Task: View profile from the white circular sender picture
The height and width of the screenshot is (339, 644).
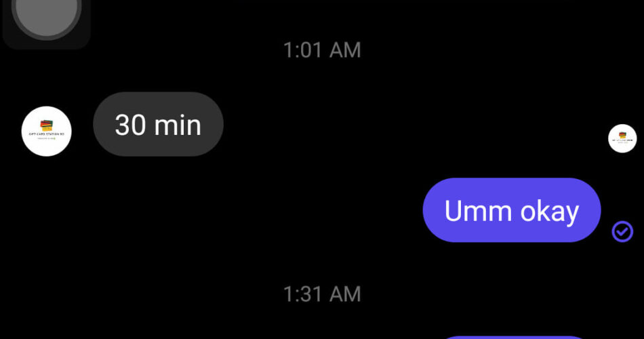Action: 46,131
